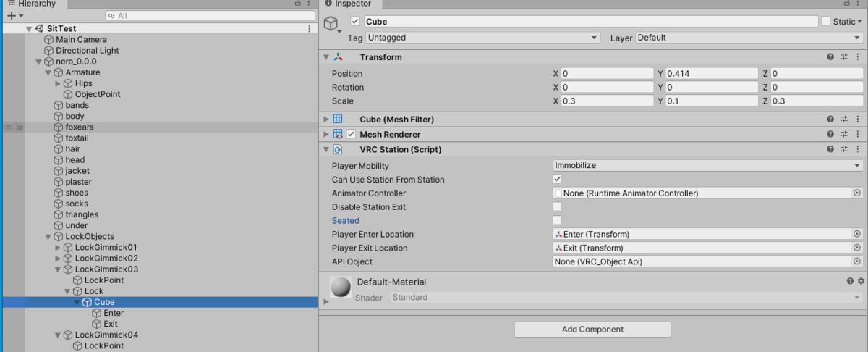
Task: Open VRC Station context menu
Action: [858, 150]
